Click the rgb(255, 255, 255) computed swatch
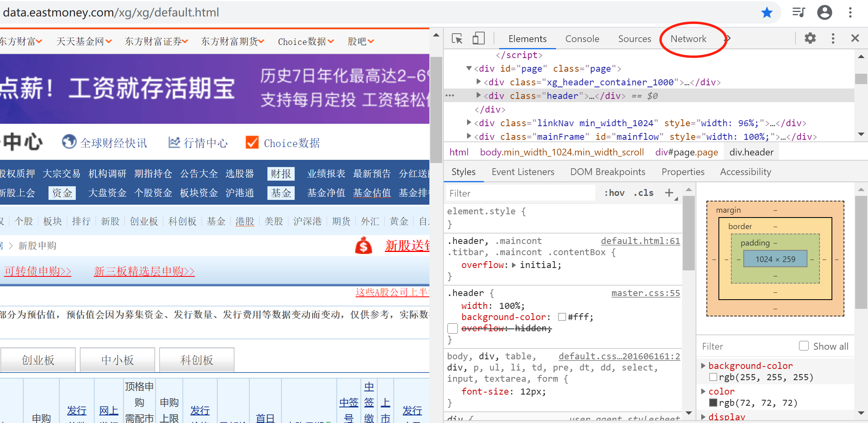The width and height of the screenshot is (868, 423). point(713,377)
